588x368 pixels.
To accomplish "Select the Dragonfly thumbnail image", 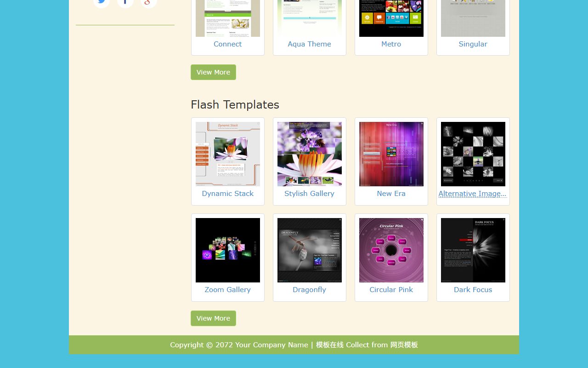I will [310, 250].
